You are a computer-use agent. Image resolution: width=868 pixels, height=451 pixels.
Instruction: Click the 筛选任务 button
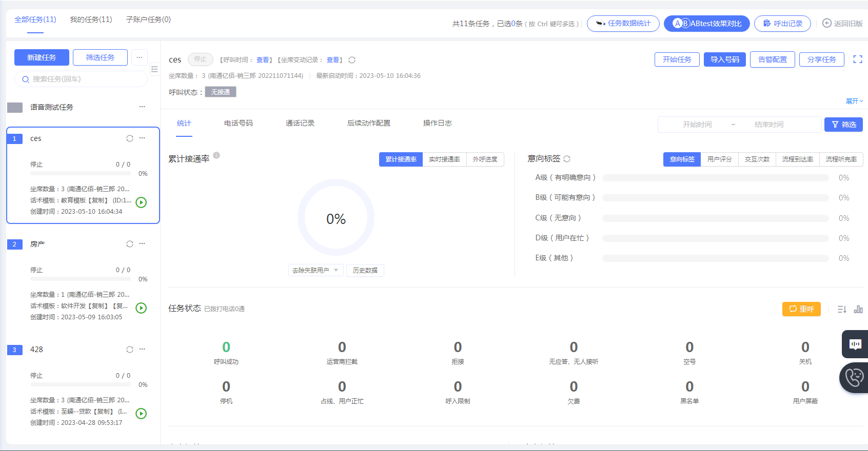[x=100, y=57]
